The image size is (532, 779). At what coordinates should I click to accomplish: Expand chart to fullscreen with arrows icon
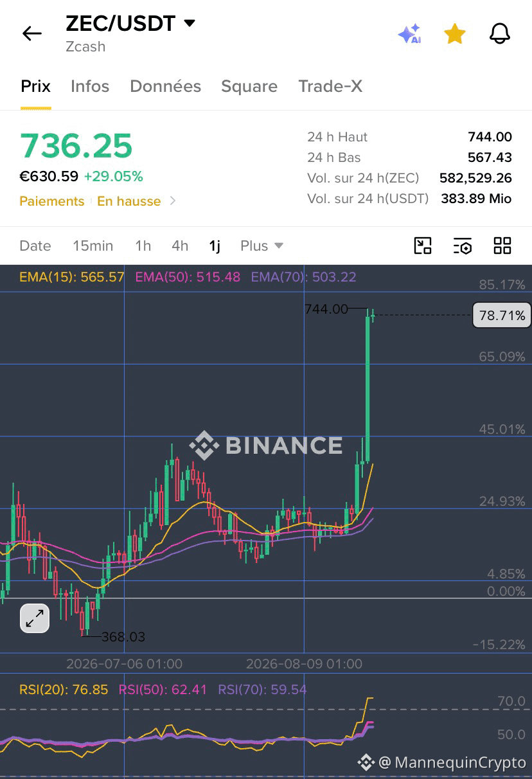[35, 618]
